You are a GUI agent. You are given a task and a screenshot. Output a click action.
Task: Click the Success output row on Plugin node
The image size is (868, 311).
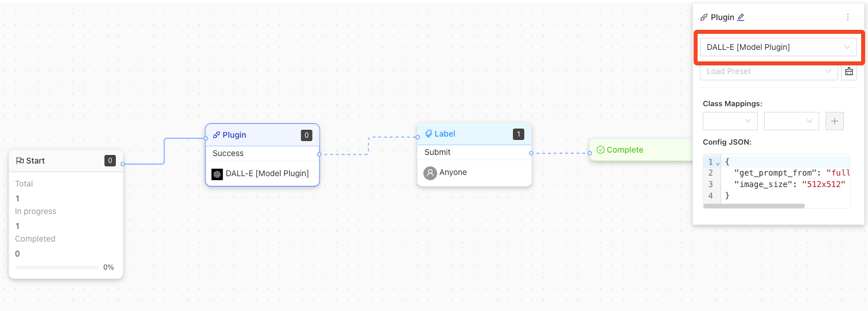262,153
